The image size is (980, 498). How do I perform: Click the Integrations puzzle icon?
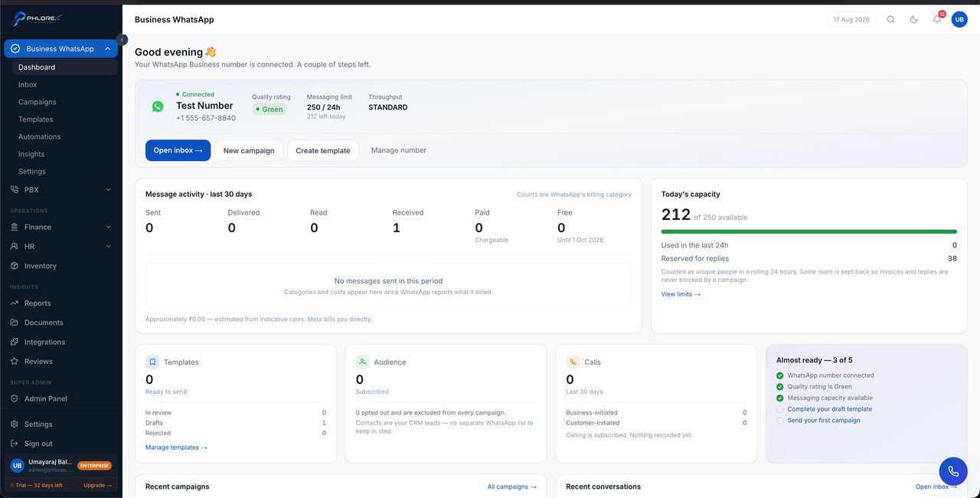coord(15,342)
